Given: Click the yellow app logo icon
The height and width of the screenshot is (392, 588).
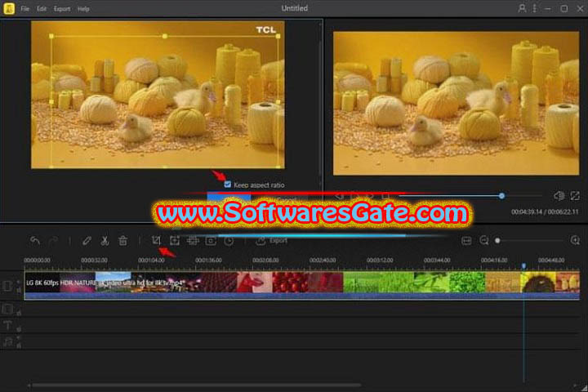Looking at the screenshot, I should click(x=9, y=8).
